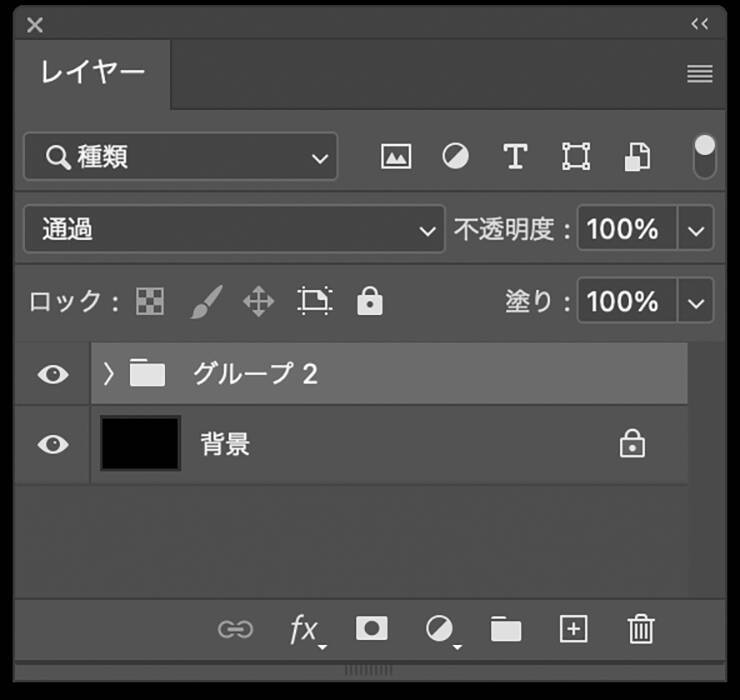This screenshot has height=700, width=740.
Task: Filter layers by pixel layer icon
Action: [396, 157]
